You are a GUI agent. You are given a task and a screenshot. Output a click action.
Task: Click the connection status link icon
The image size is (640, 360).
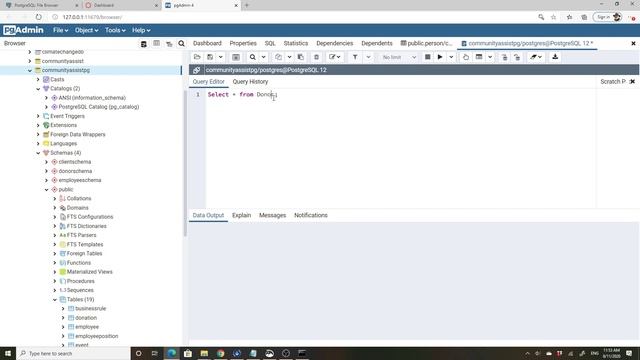(196, 70)
